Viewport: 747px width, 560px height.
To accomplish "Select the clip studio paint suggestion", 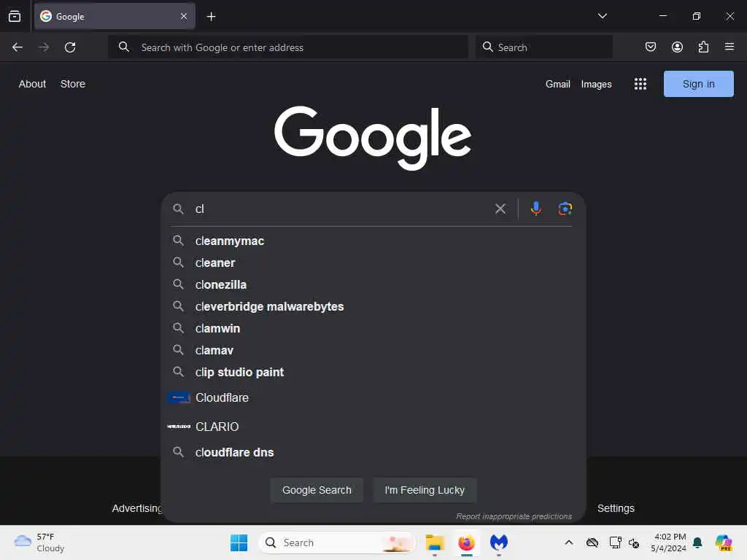I will coord(373,373).
